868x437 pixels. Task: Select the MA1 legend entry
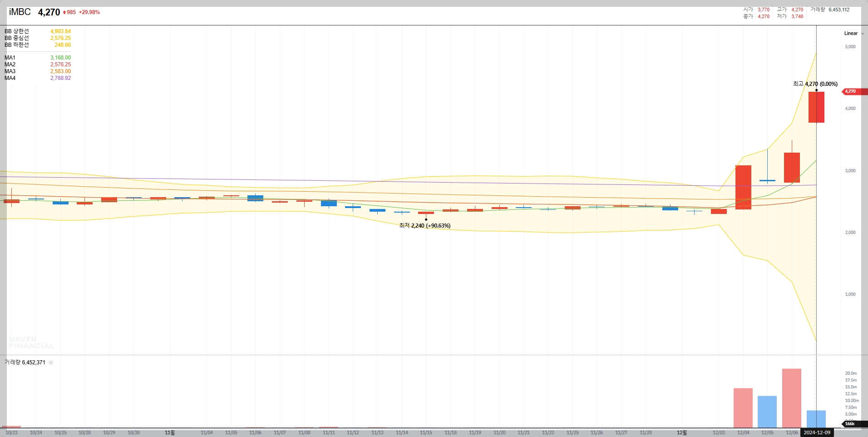(10, 58)
